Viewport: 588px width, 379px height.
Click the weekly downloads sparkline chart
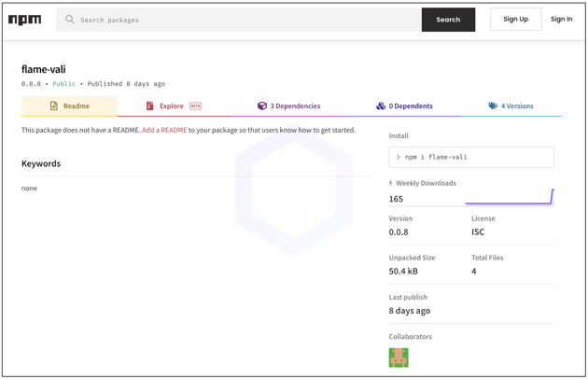[x=509, y=197]
